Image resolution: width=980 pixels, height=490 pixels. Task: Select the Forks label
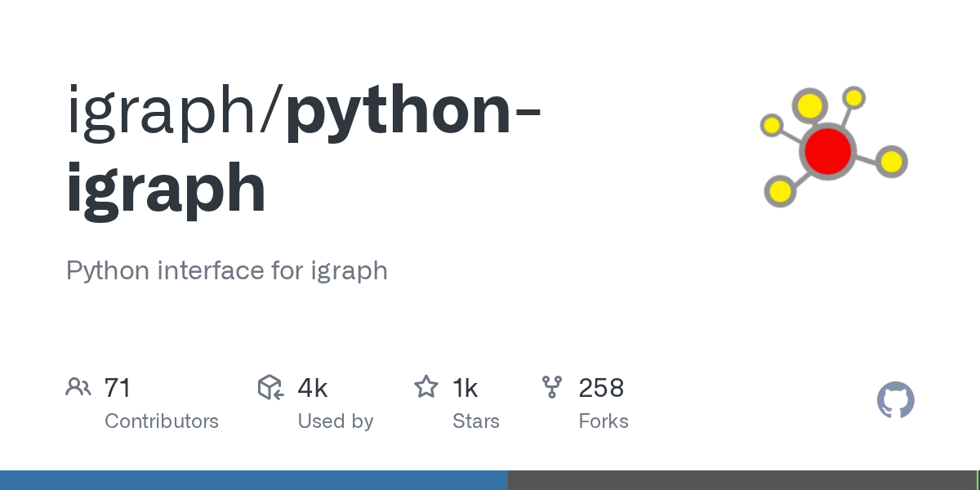[x=604, y=421]
